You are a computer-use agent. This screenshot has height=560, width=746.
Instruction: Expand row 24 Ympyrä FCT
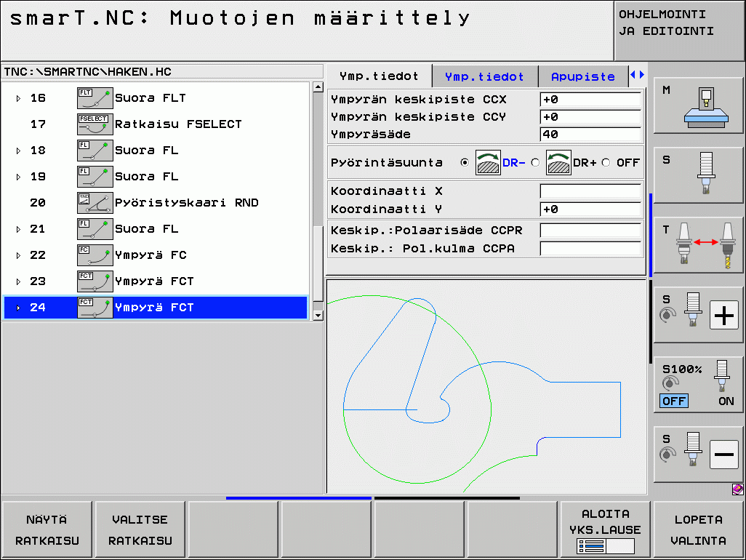(18, 308)
